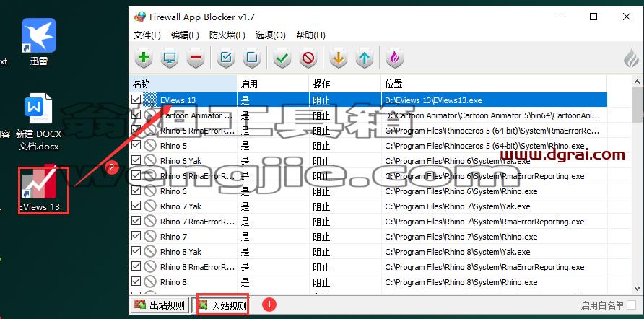Screen dimensions: 644x319
Task: Click the orange move down arrow icon
Action: 338,58
